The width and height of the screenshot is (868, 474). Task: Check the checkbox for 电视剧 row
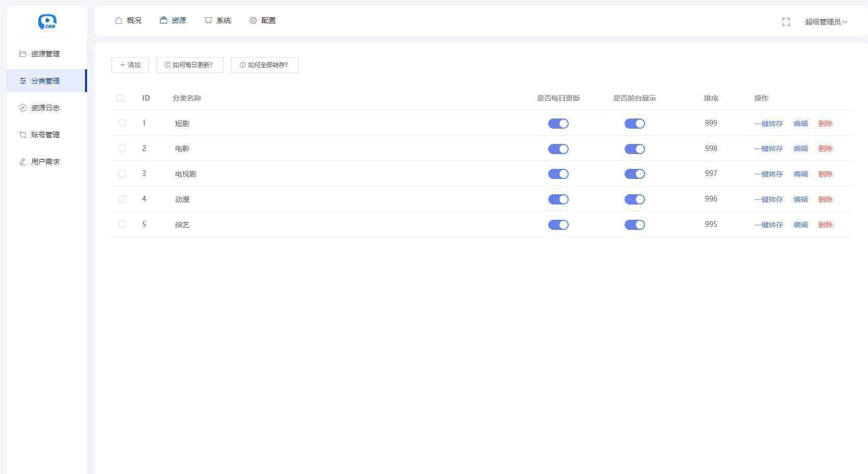click(x=122, y=174)
